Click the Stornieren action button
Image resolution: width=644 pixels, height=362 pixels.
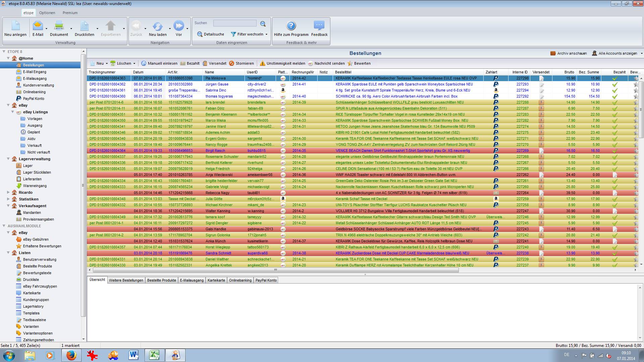point(241,63)
